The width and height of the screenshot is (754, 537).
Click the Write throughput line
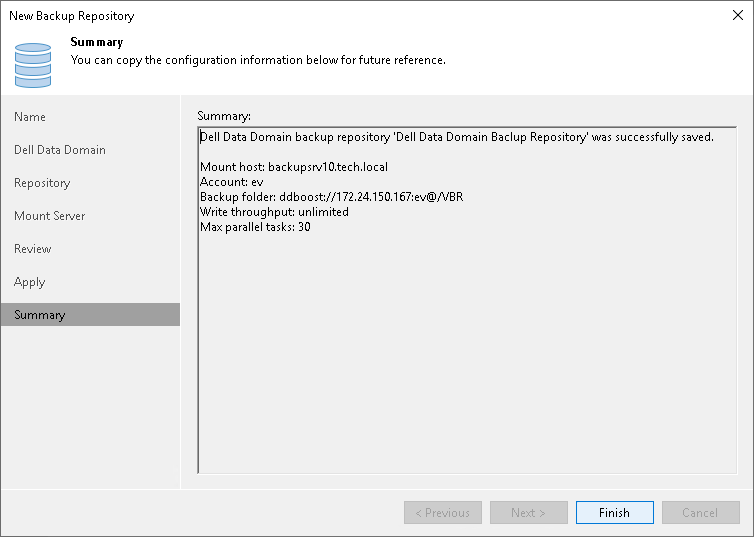point(274,212)
